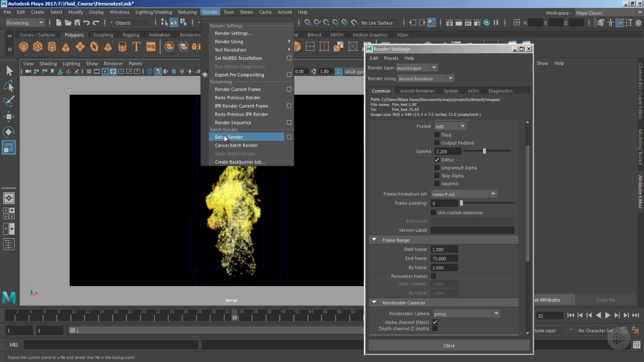Screen dimensions: 644x362
Task: Toggle the Tiled checkbox
Action: tap(437, 135)
